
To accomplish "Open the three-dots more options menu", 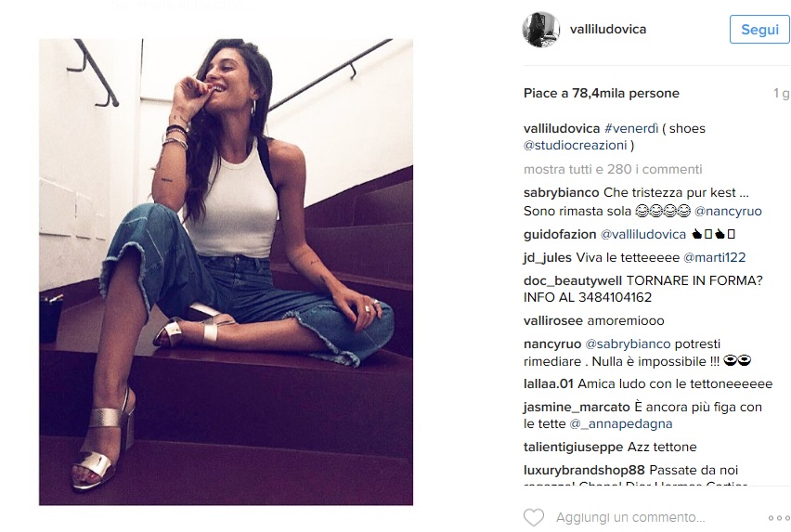I will click(779, 518).
